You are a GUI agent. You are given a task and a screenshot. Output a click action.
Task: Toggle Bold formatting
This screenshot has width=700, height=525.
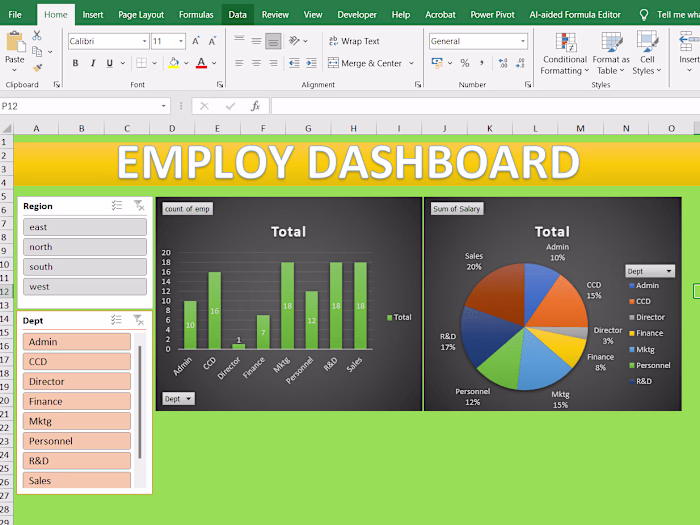(x=75, y=63)
